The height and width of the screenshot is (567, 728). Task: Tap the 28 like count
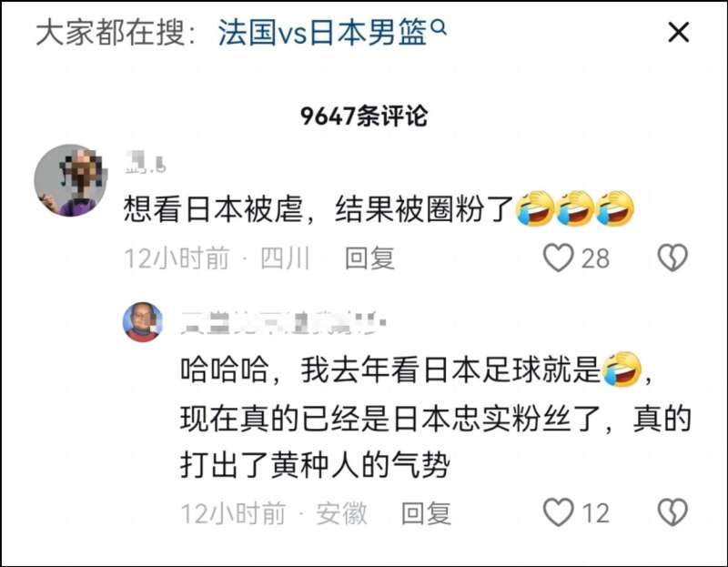click(x=595, y=258)
